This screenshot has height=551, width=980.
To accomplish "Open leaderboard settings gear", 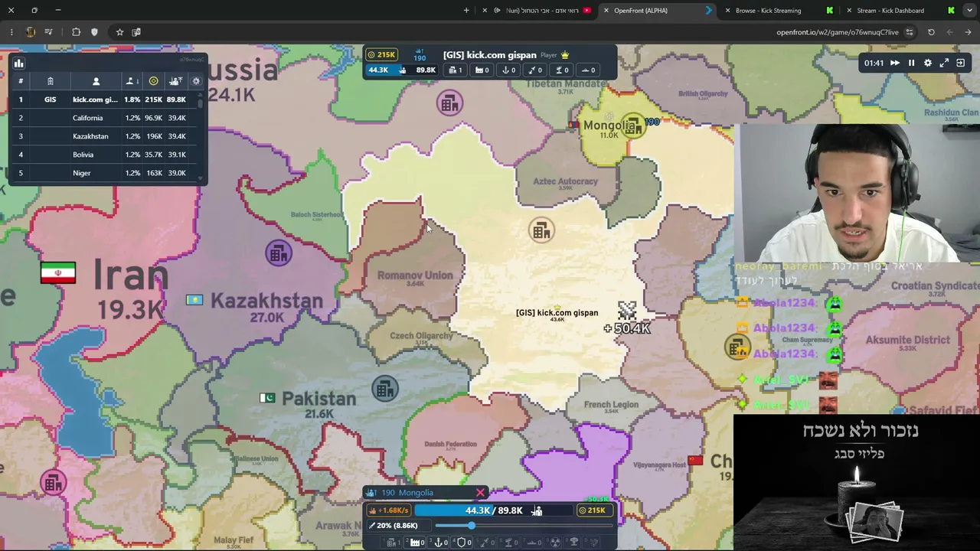I will tap(196, 81).
